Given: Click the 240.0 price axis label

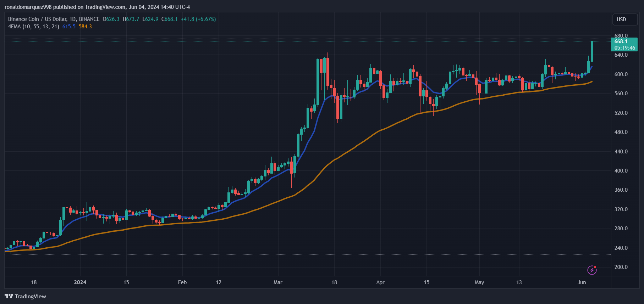Looking at the screenshot, I should (621, 248).
